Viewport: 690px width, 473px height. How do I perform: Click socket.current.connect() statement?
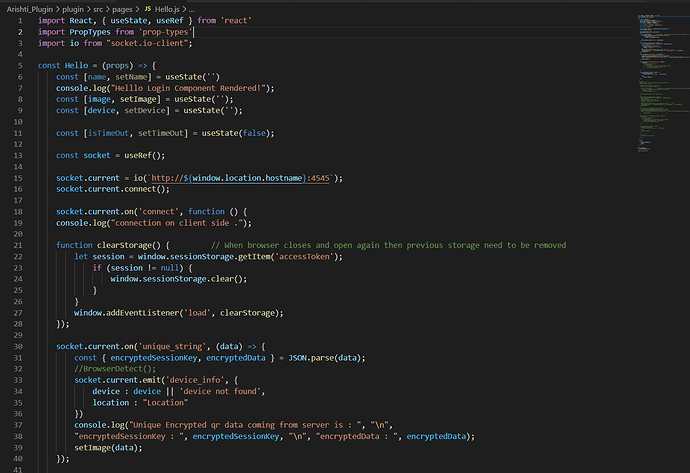coord(113,189)
